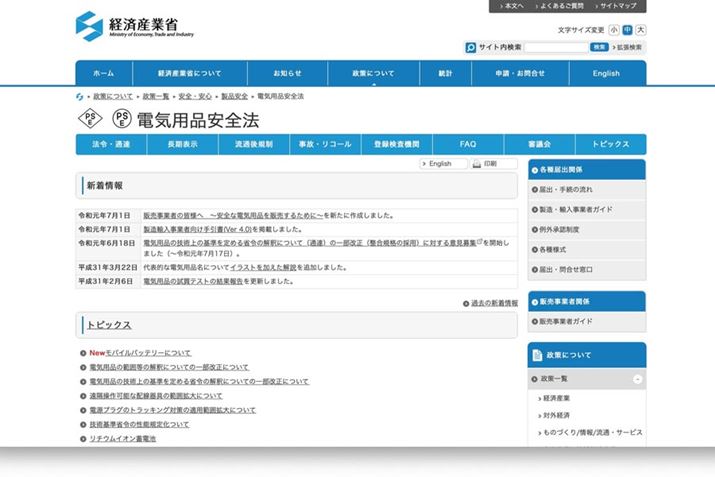Click the round PSE mark icon
The width and height of the screenshot is (715, 477).
(120, 120)
